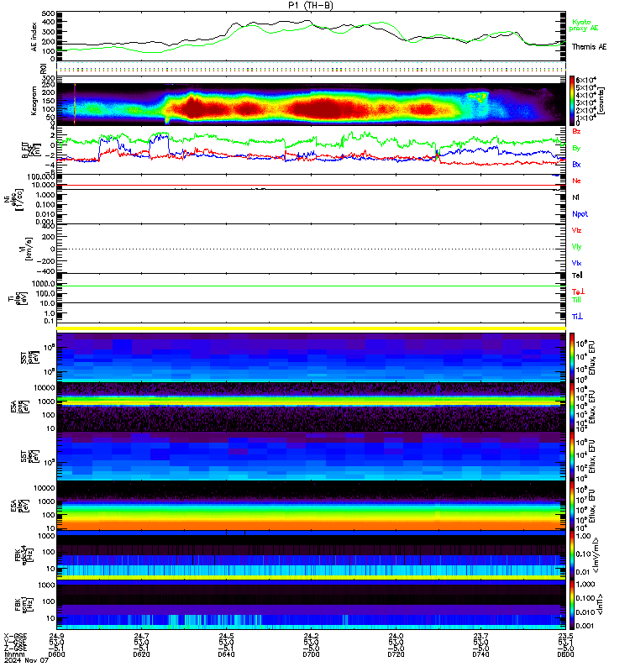The width and height of the screenshot is (630, 672).
Task: Pick the FBK magnetic <|nT|> color bar
Action: (572, 605)
